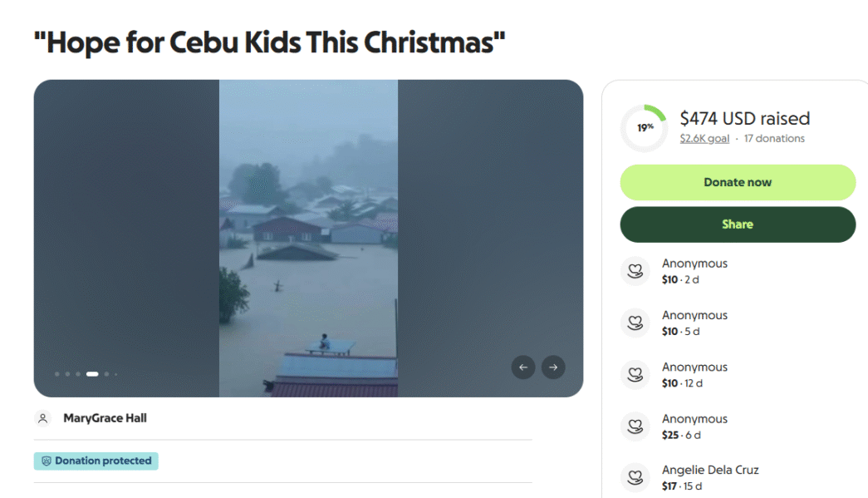Image resolution: width=868 pixels, height=498 pixels.
Task: Advance to the next carousel image
Action: [x=553, y=367]
